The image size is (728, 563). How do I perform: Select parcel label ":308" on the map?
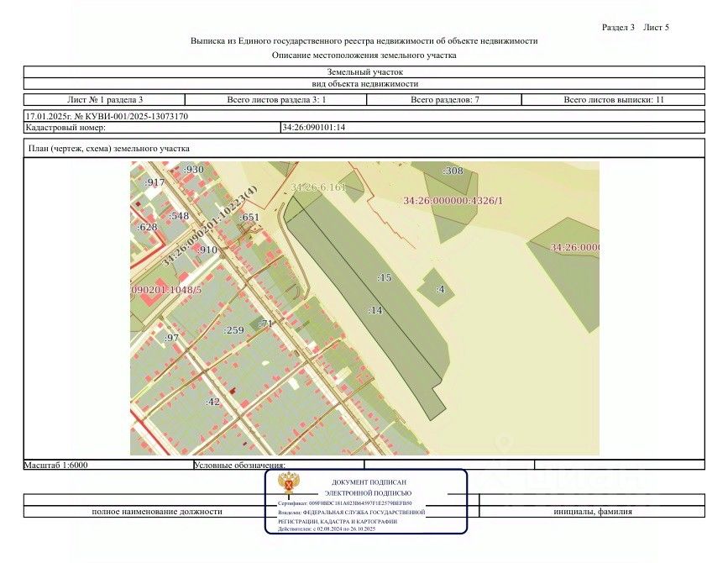pos(453,171)
